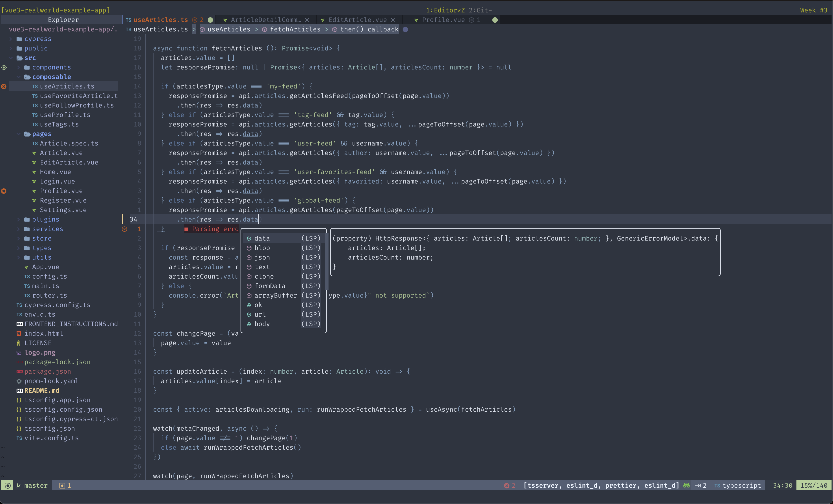Screen dimensions: 833x504
Task: Close the ArticleDetailComm tab
Action: 307,20
